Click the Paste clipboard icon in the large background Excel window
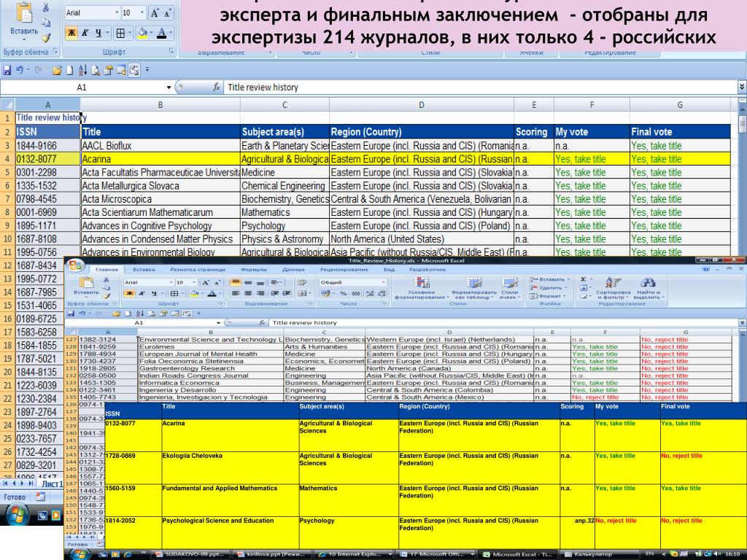Viewport: 747px width, 560px height. click(24, 13)
